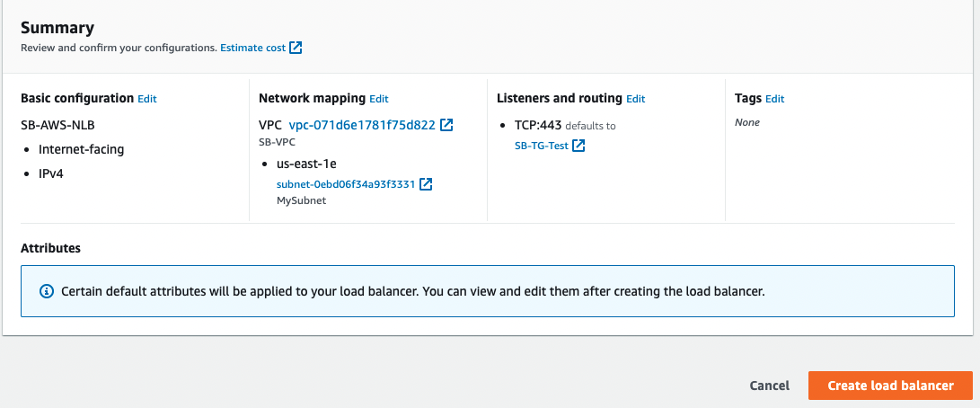Image resolution: width=980 pixels, height=408 pixels.
Task: Click the info icon in the Attributes banner
Action: [47, 292]
